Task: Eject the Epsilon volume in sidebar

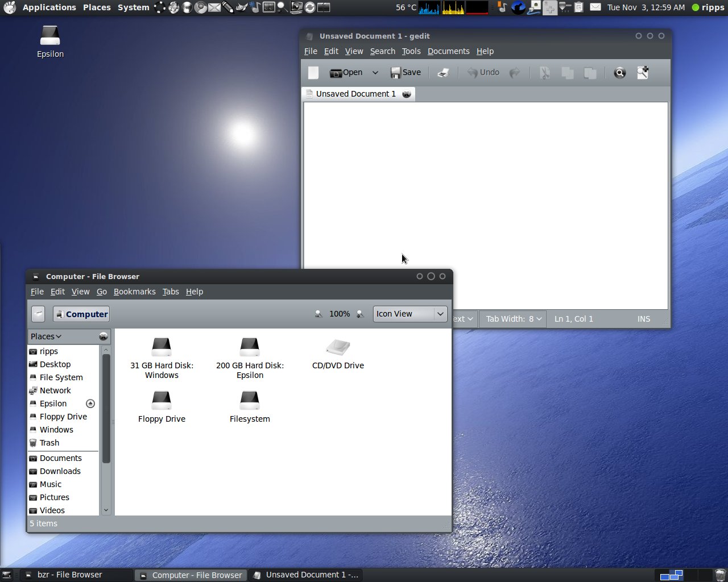Action: coord(90,404)
